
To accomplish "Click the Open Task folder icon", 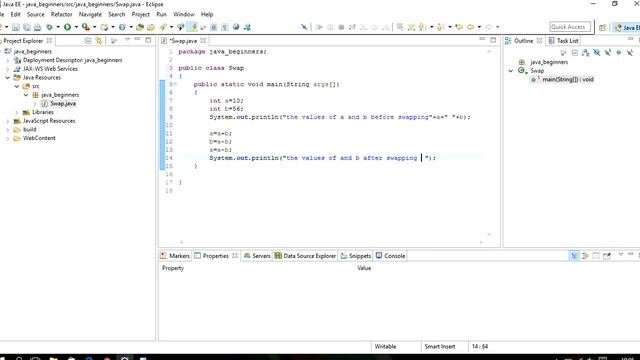I will click(151, 27).
